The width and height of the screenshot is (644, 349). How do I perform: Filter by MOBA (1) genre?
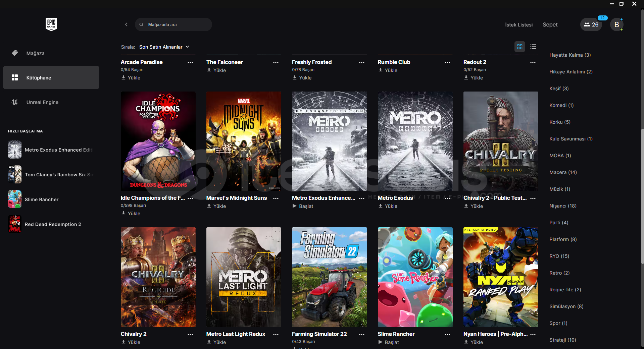560,156
